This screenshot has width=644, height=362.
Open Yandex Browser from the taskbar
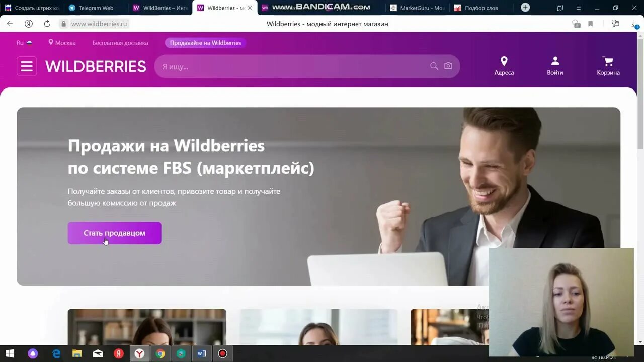(139, 354)
